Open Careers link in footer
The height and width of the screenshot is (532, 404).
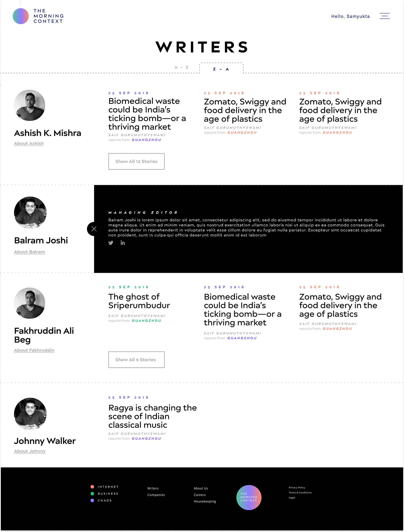200,495
